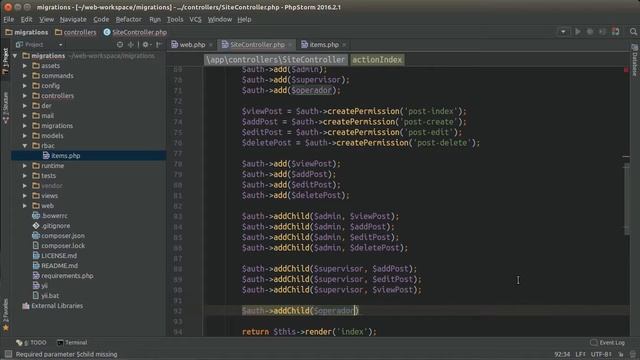Open the Event Log
Screen dimensions: 640x360
607,342
